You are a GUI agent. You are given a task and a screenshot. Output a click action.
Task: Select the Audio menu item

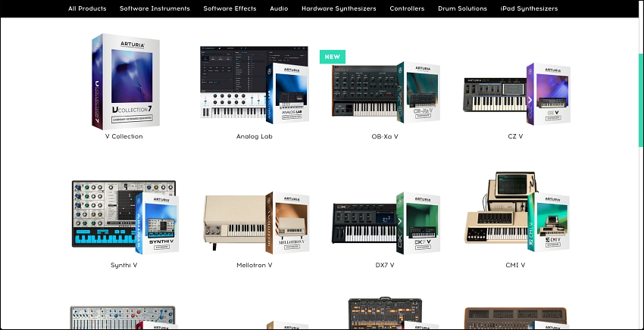tap(279, 8)
